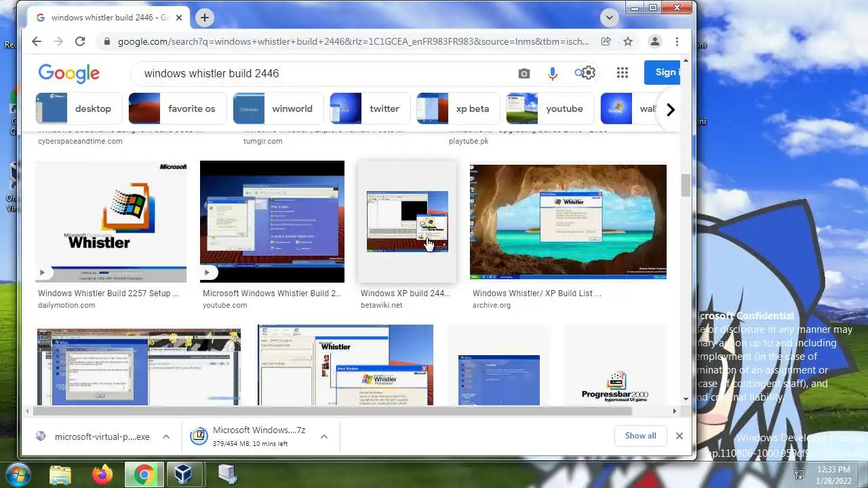868x488 pixels.
Task: Click the Chrome back arrow
Action: pyautogui.click(x=37, y=41)
